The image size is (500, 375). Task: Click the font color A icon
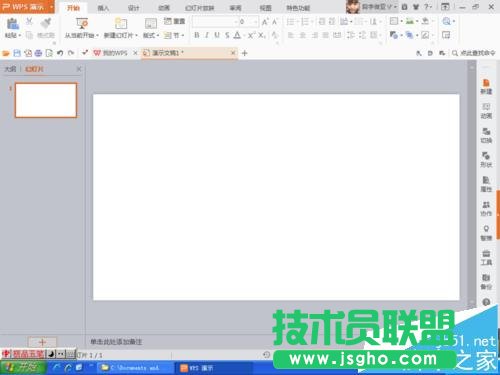[237, 35]
